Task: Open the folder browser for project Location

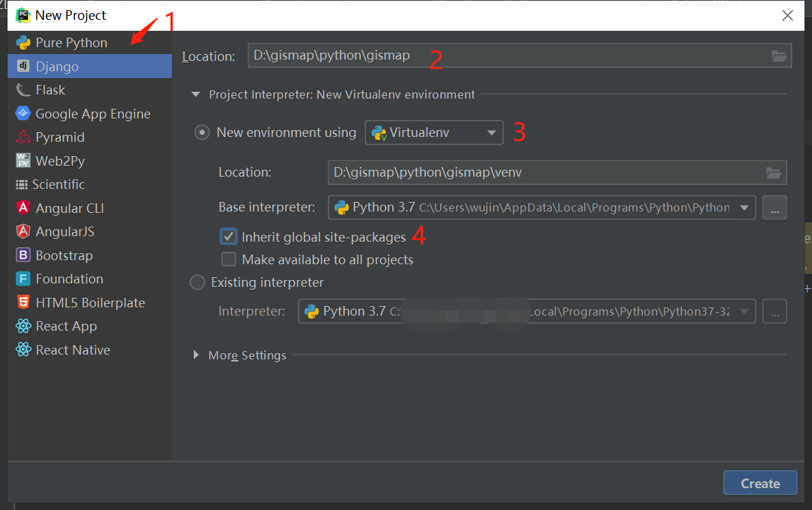Action: coord(779,55)
